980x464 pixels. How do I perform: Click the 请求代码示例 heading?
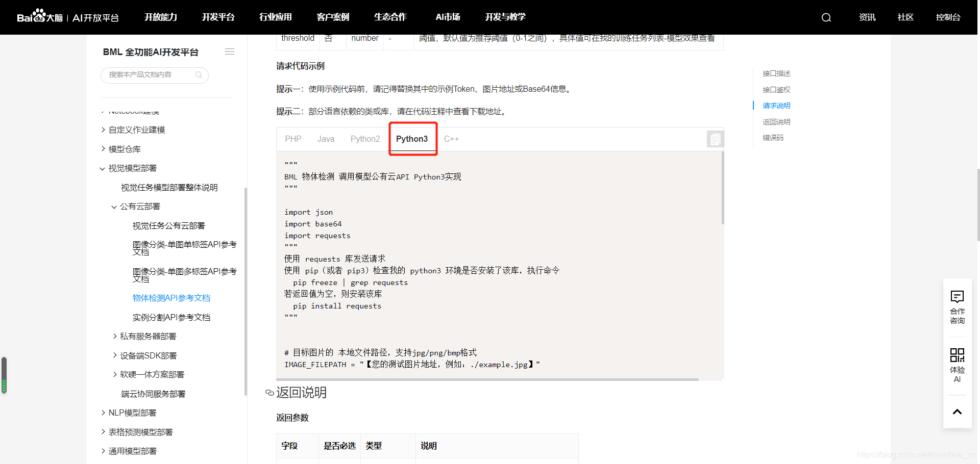[300, 66]
